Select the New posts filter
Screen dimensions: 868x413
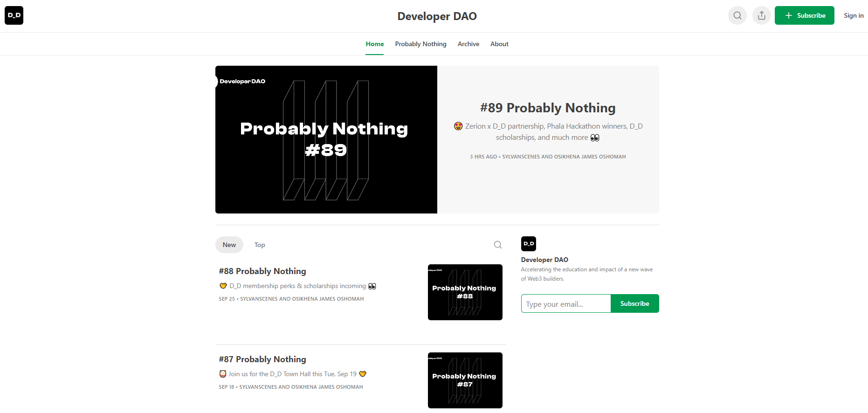tap(229, 245)
